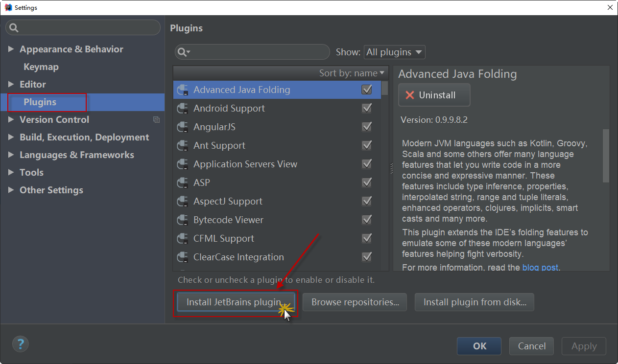This screenshot has height=364, width=618.
Task: Uncheck the ASP plugin checkbox
Action: point(366,183)
